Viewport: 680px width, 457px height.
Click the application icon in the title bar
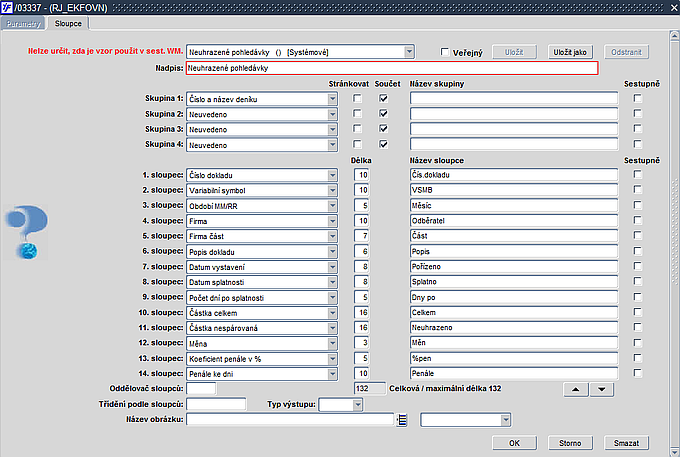7,7
